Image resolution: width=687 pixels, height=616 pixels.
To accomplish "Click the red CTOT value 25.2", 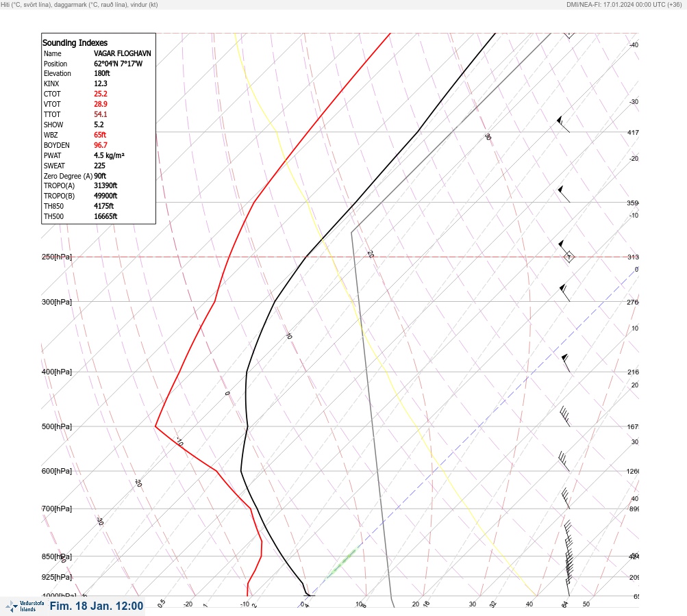I will [100, 94].
